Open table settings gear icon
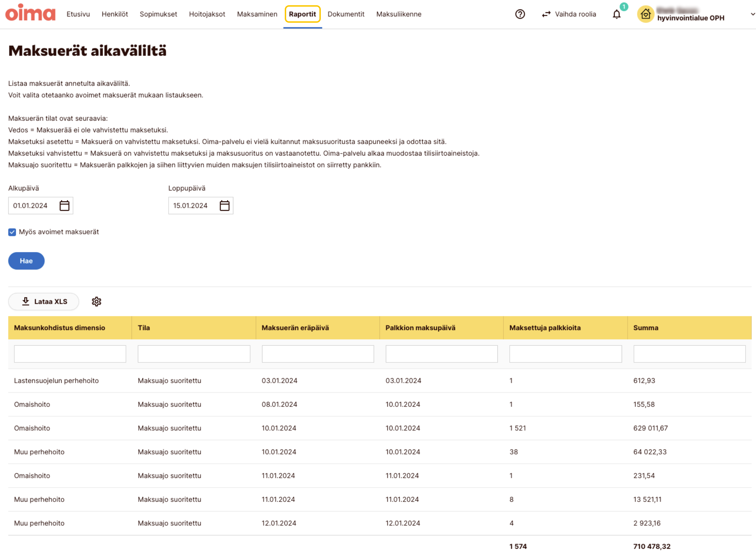This screenshot has height=560, width=756. point(96,301)
